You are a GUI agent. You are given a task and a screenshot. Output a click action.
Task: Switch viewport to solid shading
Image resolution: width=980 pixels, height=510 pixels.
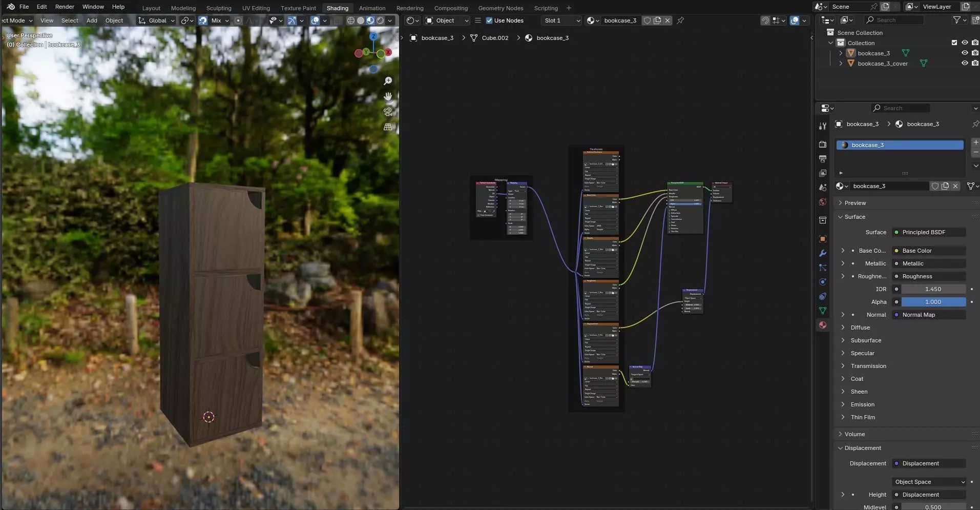point(361,21)
